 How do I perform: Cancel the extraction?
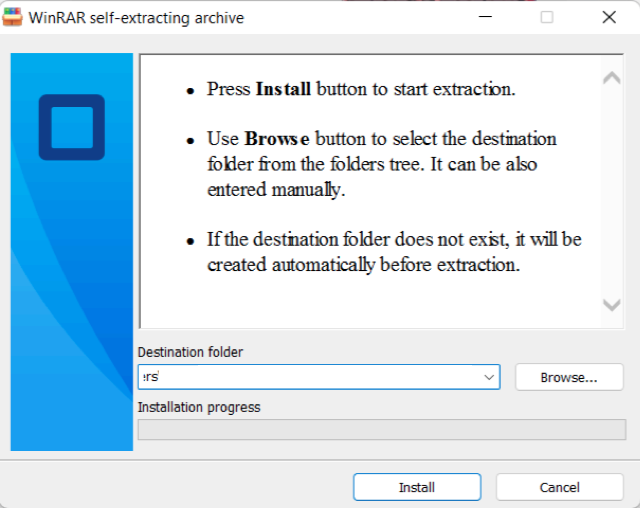[x=559, y=487]
